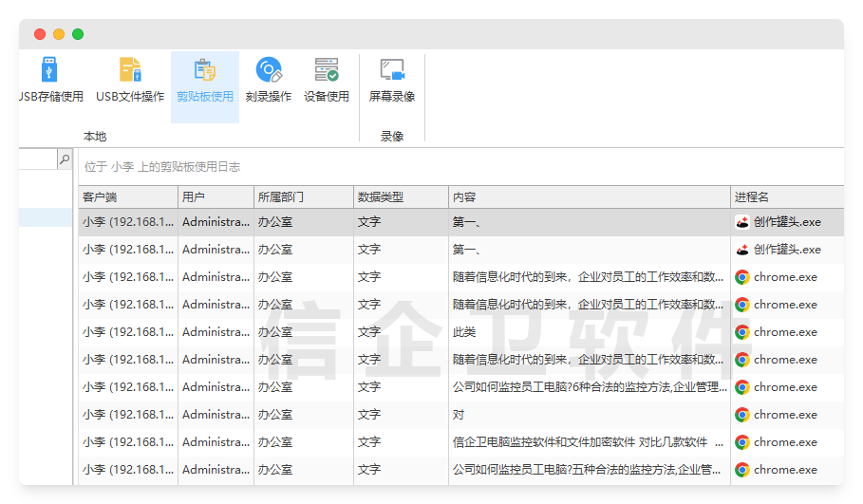This screenshot has width=863, height=504.
Task: Click the first row's 创作罐头.exe icon
Action: pyautogui.click(x=742, y=222)
